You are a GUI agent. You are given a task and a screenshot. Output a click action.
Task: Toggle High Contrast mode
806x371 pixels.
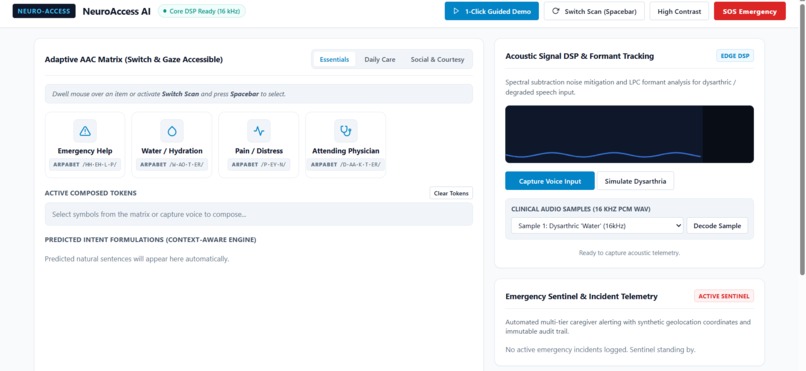(x=679, y=11)
